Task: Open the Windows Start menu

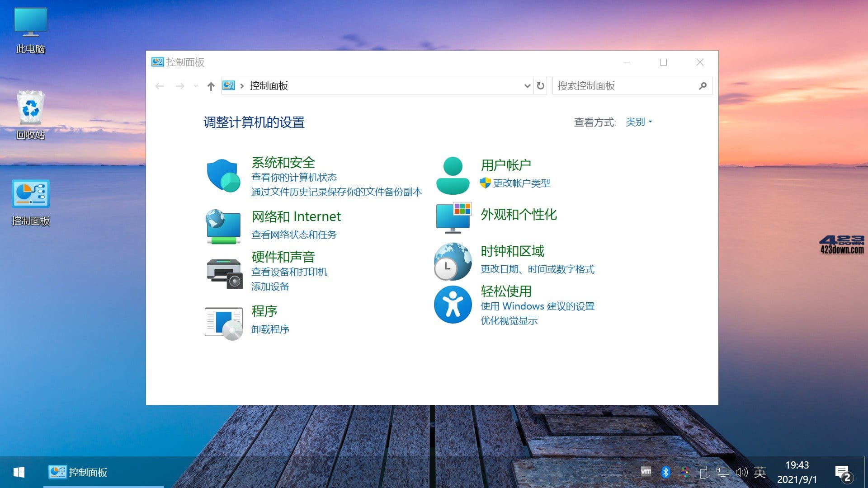Action: (x=18, y=472)
